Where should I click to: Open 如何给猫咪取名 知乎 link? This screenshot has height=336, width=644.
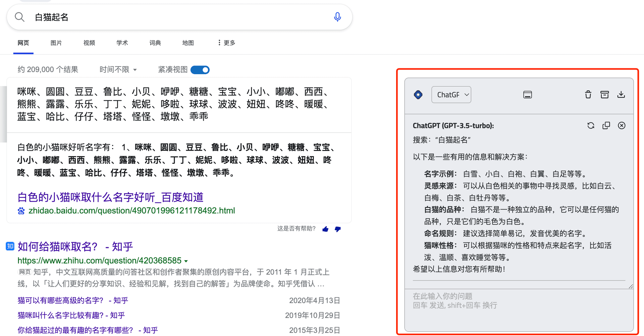[75, 247]
